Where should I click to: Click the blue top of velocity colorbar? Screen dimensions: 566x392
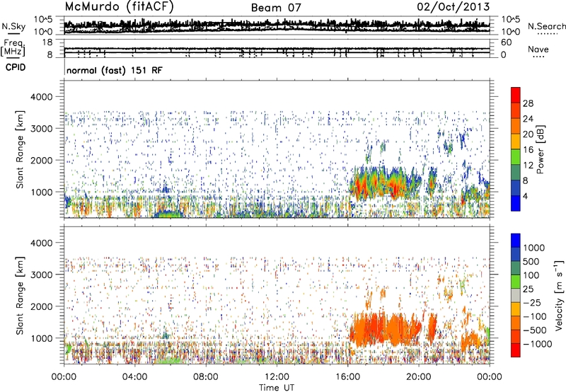[x=516, y=241]
